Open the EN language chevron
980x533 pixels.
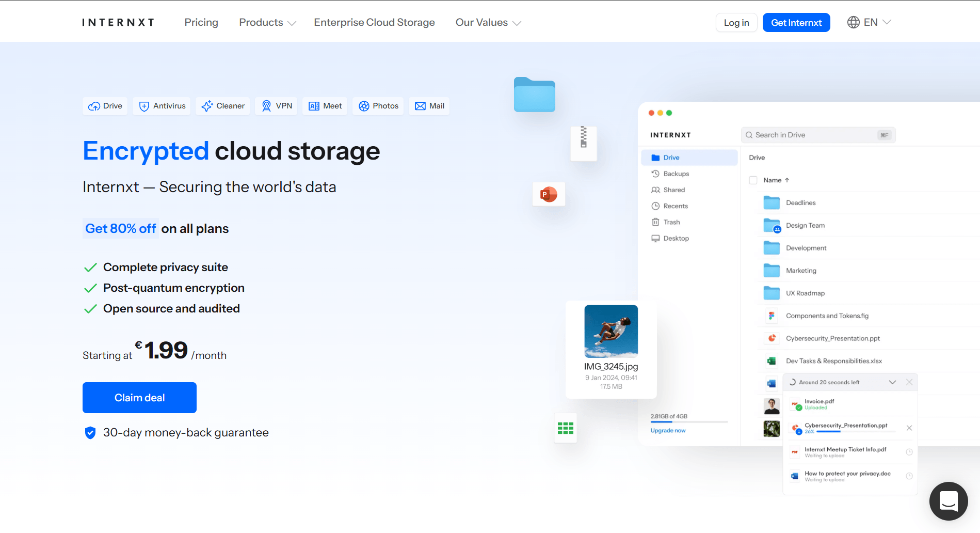pos(887,22)
